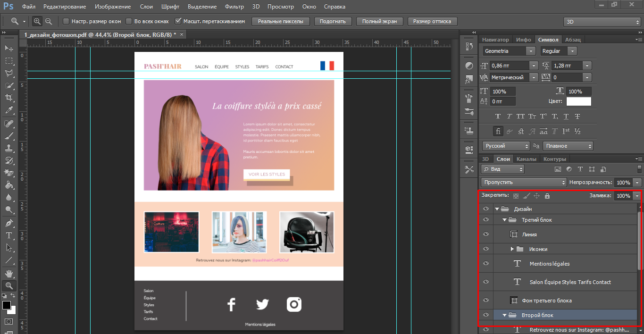The width and height of the screenshot is (644, 334).
Task: Select the Crop tool
Action: click(x=8, y=98)
